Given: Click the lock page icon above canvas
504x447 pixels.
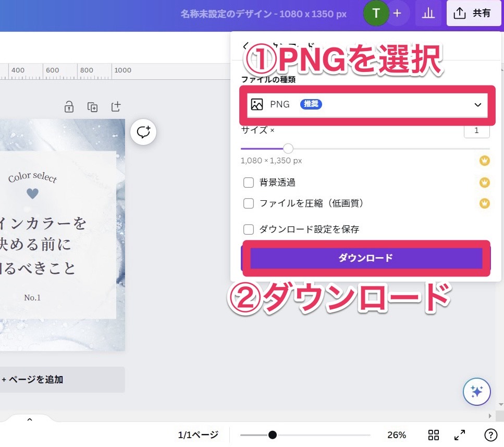Looking at the screenshot, I should click(x=69, y=107).
